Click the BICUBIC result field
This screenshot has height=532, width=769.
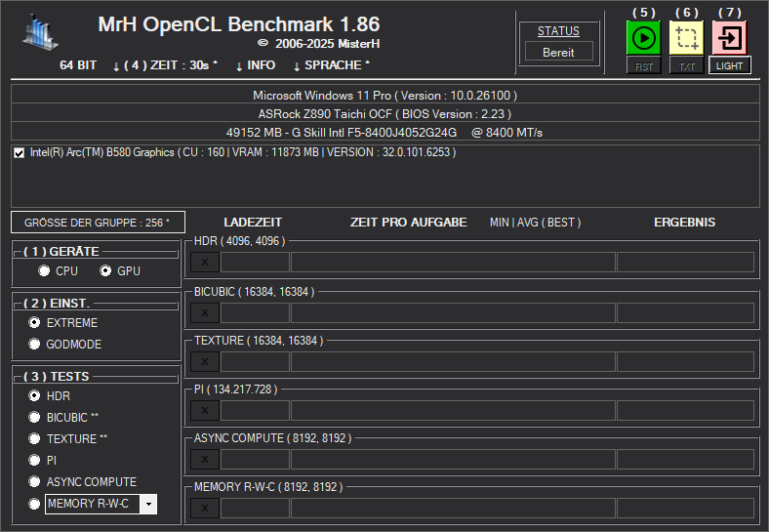(685, 312)
